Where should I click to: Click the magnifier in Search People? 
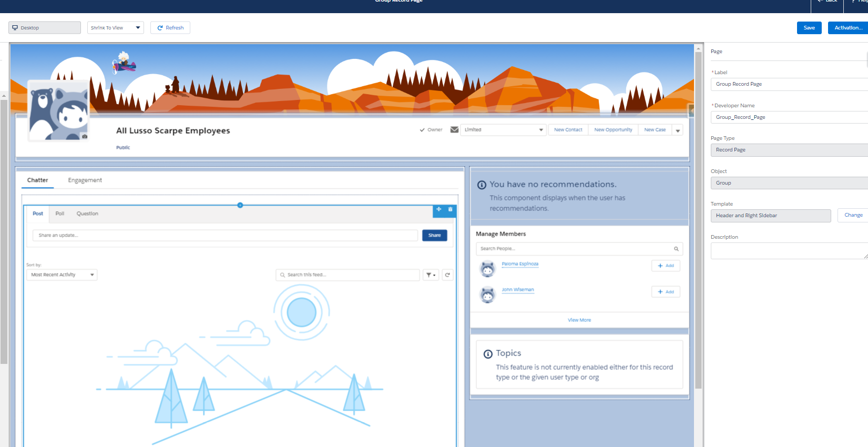click(676, 249)
